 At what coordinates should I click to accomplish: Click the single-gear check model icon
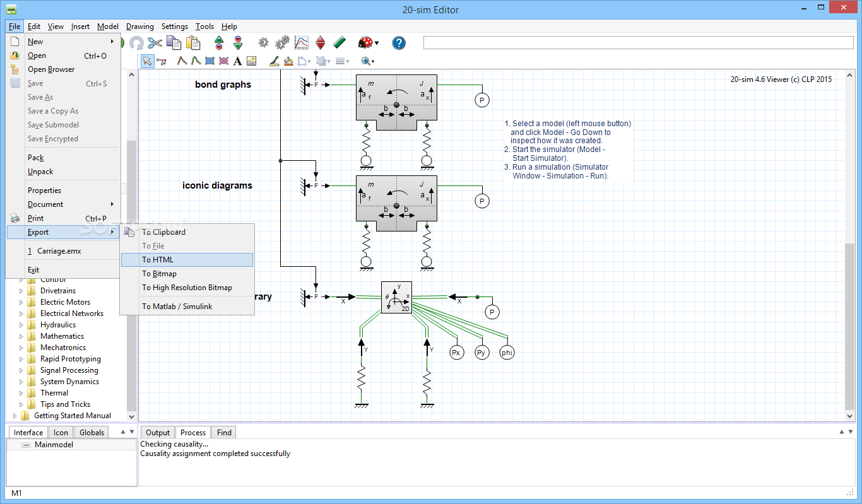[x=264, y=43]
